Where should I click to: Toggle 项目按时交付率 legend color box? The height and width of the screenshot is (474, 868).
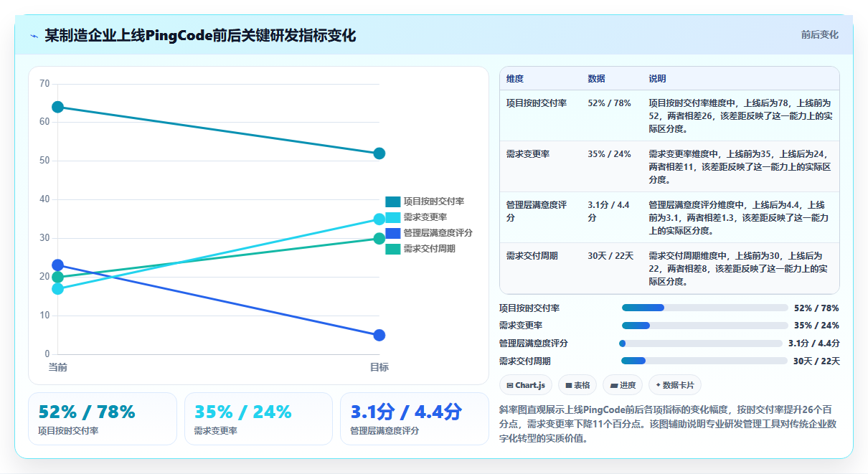(x=393, y=202)
